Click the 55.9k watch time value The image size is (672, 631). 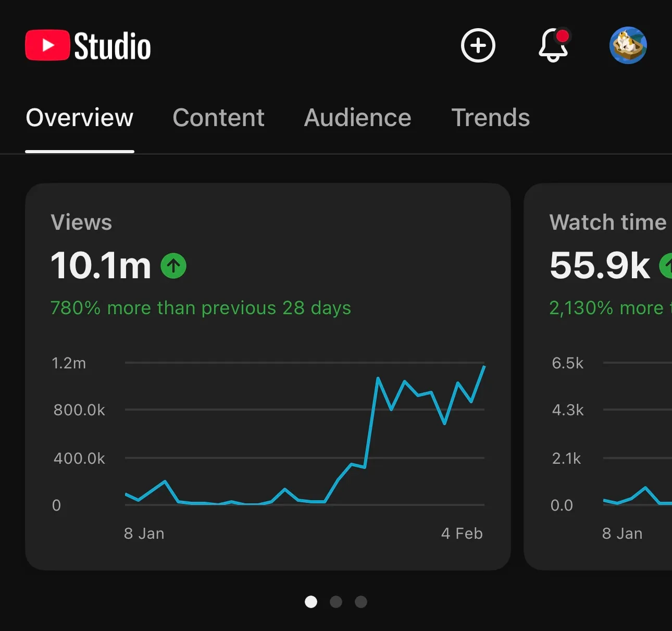point(600,265)
